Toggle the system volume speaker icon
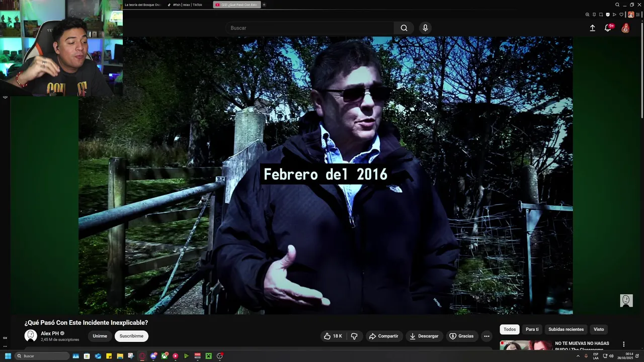Screen dimensions: 644x362 (611, 356)
